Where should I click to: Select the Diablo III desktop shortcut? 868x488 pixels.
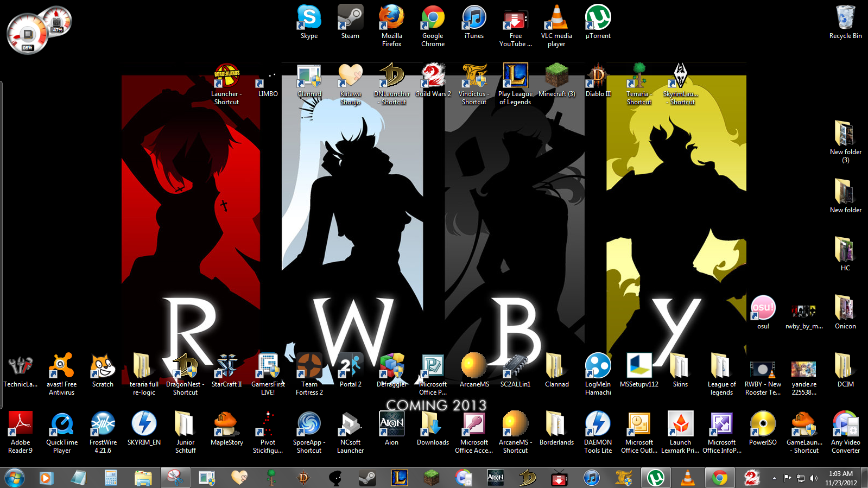click(x=598, y=80)
